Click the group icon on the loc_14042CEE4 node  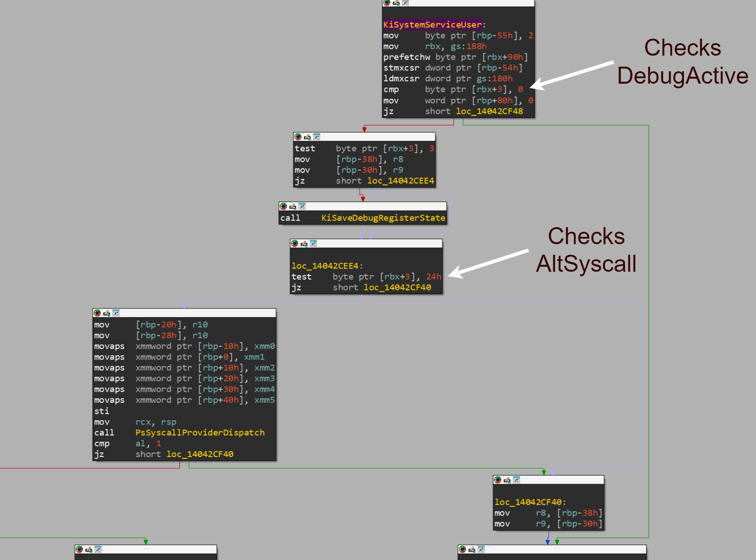click(313, 244)
